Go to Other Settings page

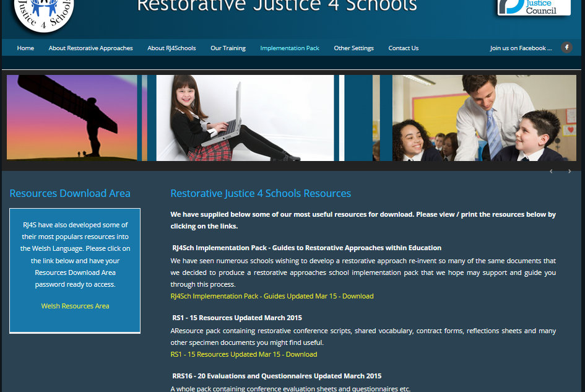click(x=353, y=48)
